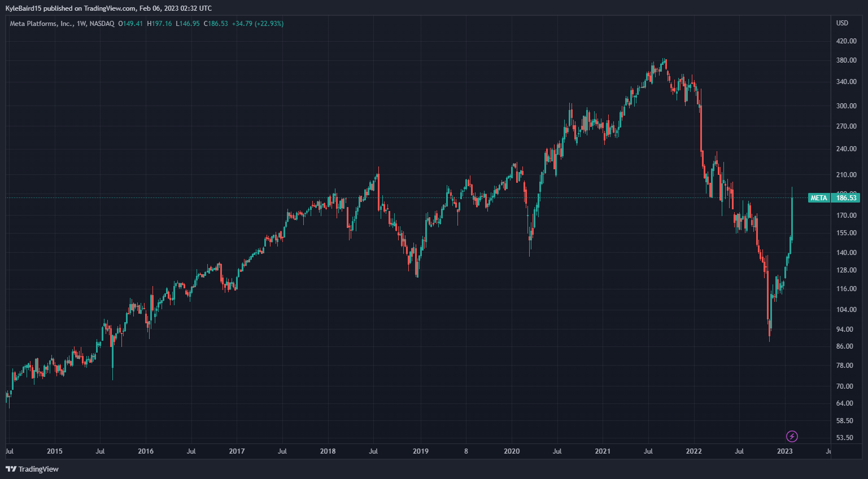The width and height of the screenshot is (868, 479).
Task: Click the 128.00 price axis label
Action: pos(846,270)
